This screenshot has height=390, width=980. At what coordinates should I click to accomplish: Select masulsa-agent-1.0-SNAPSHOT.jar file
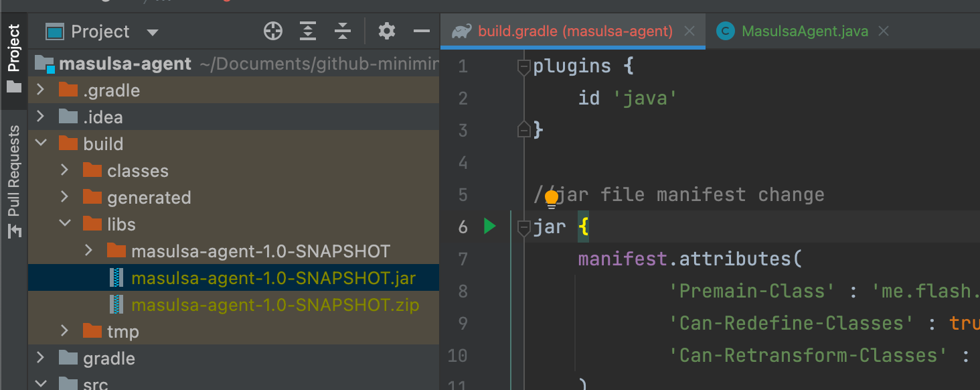pyautogui.click(x=234, y=277)
